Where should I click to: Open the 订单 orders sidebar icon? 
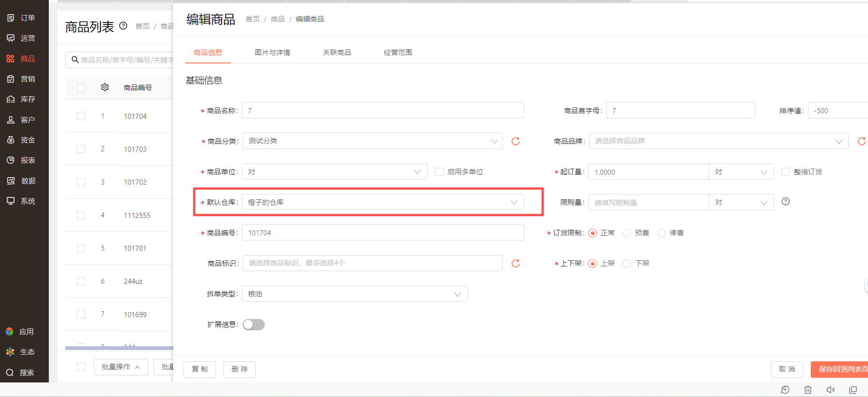click(x=11, y=18)
